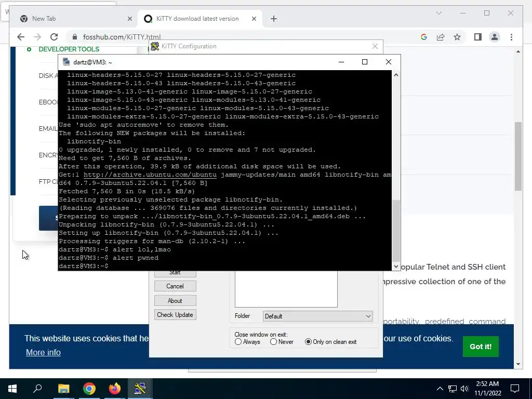Click the saved sessions list box
This screenshot has height=399, width=532.
coord(286,289)
